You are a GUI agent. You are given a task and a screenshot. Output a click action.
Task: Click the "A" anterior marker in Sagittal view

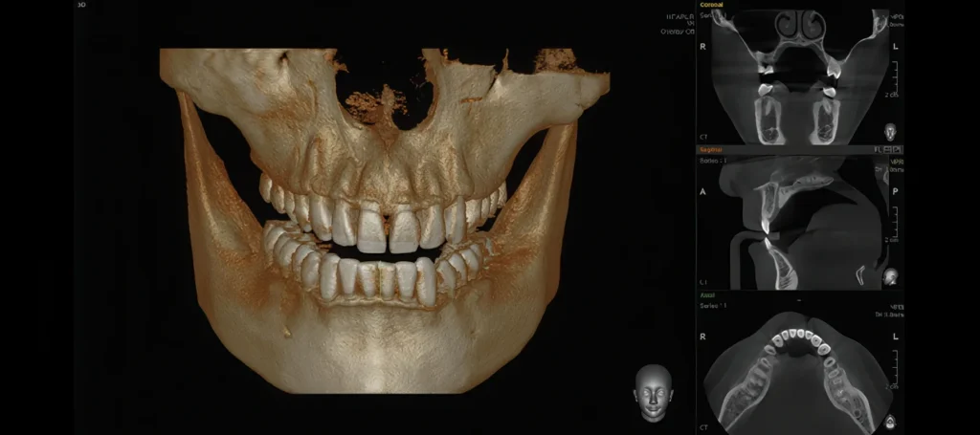pos(702,192)
